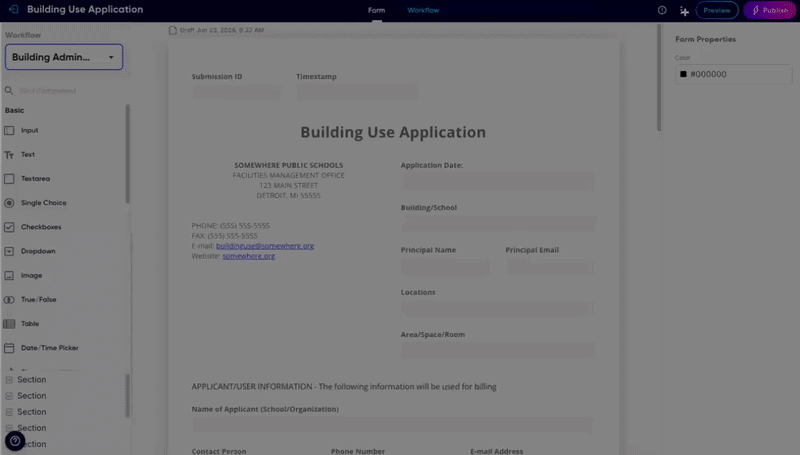Switch to the Form tab
800x455 pixels.
click(x=377, y=10)
